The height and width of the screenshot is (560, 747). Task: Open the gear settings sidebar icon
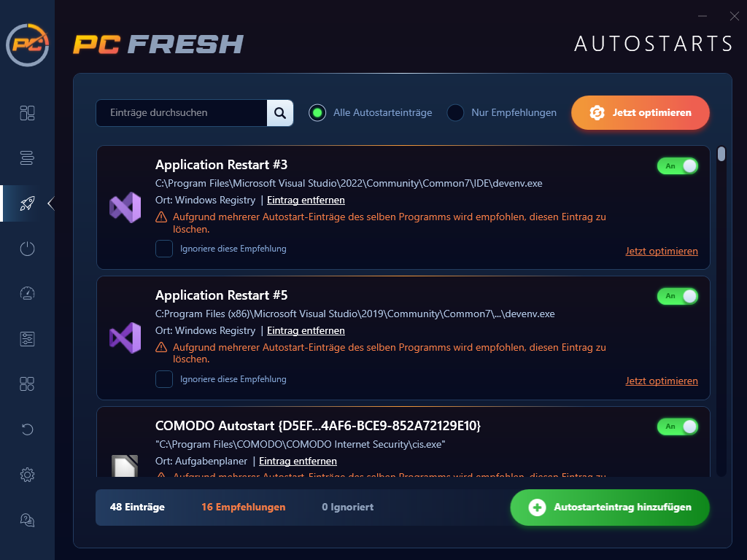coord(28,475)
